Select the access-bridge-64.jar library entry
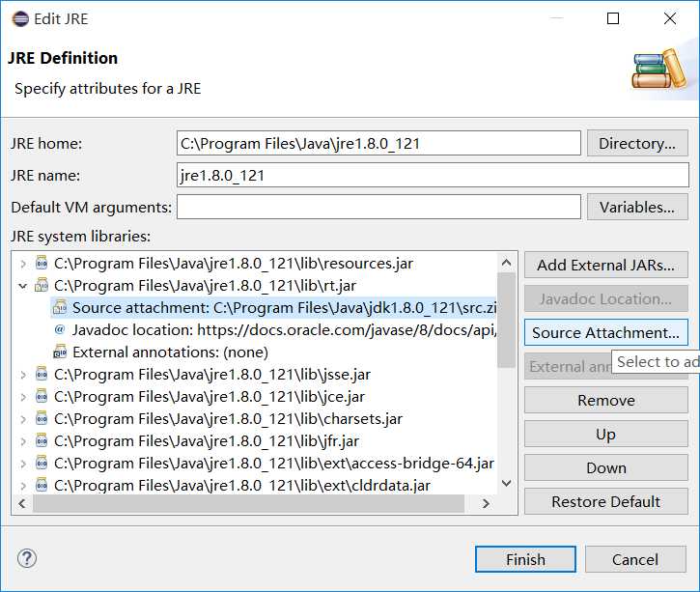The image size is (700, 592). [x=274, y=464]
